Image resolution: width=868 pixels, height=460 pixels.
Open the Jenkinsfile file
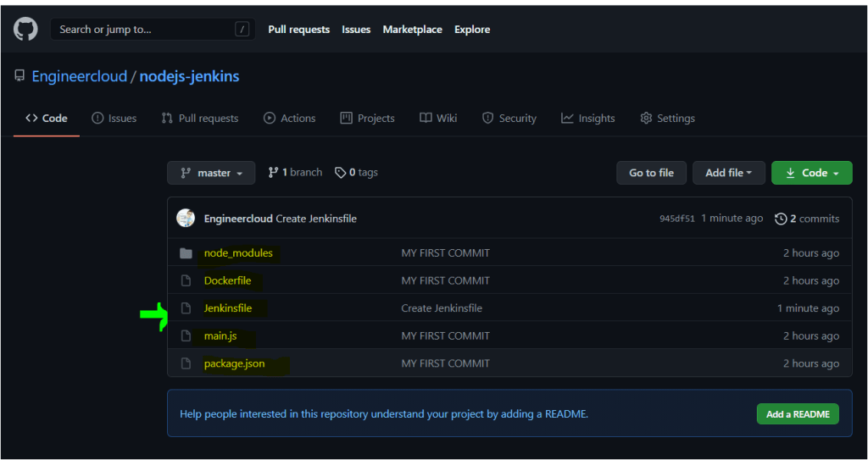point(228,308)
